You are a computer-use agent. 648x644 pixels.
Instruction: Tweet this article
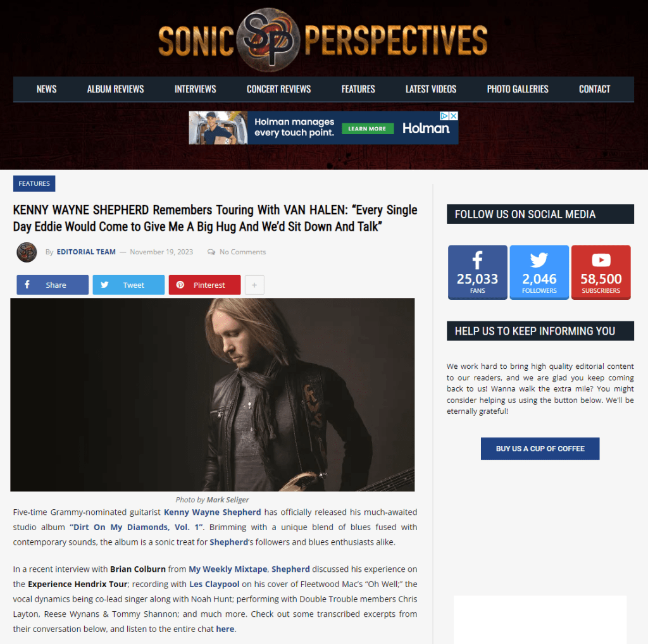tap(128, 285)
